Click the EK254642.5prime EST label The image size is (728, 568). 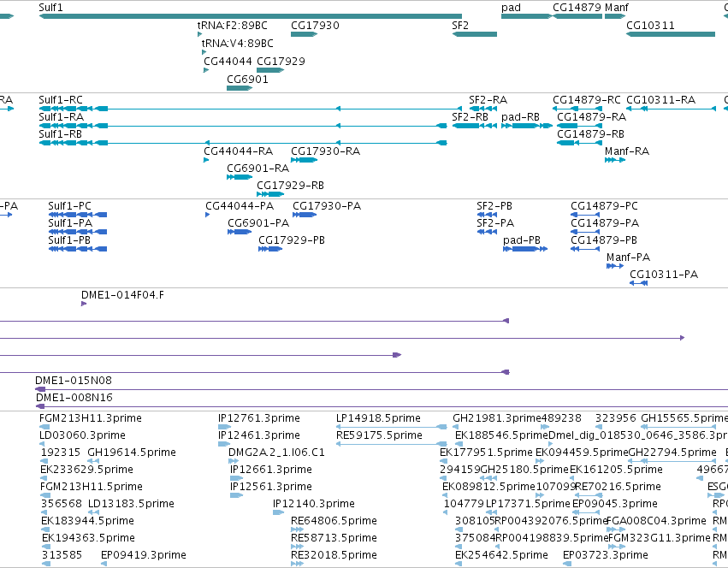coord(502,555)
